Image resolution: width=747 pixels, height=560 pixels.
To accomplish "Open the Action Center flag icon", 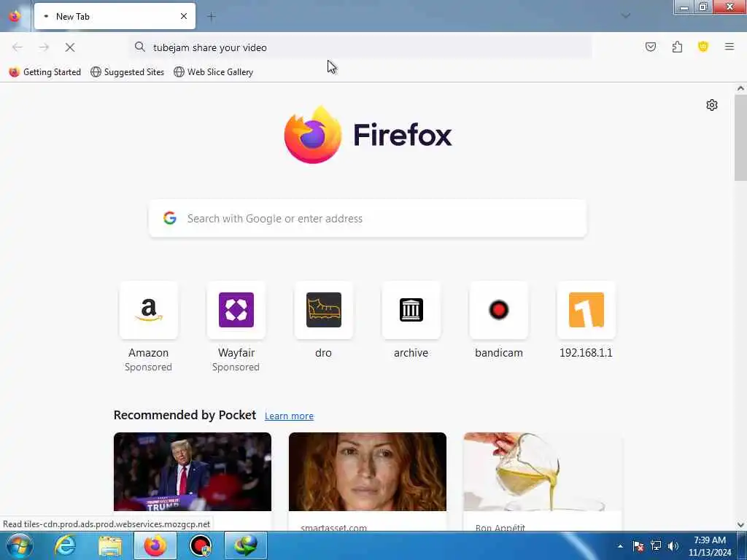I will [638, 546].
